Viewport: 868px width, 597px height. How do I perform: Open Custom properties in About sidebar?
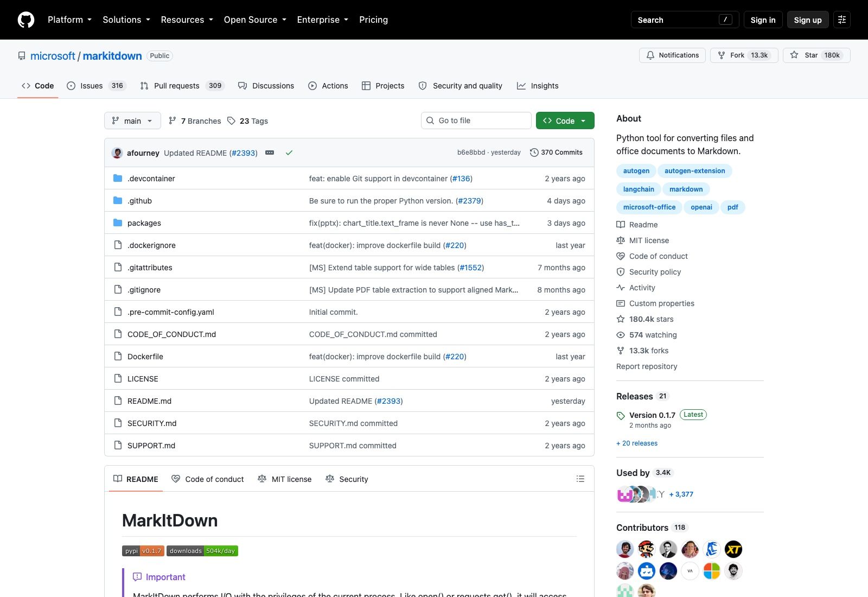point(661,303)
